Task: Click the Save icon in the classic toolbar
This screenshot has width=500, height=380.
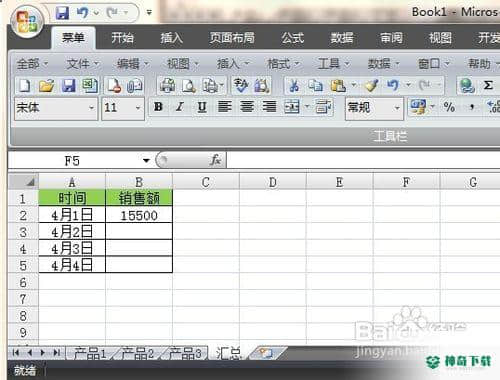Action: point(68,86)
